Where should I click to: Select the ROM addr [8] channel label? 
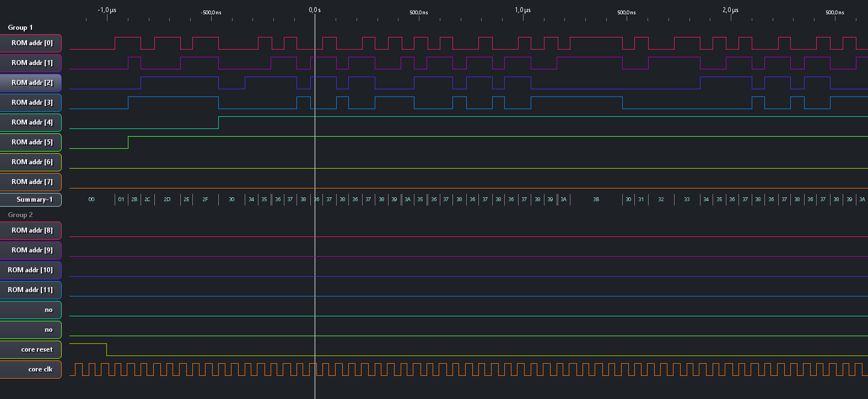pyautogui.click(x=30, y=230)
